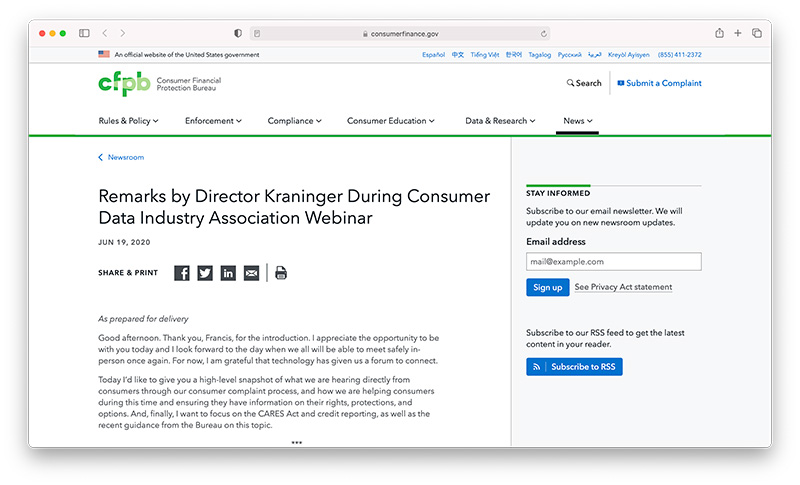Select the News menu item
The width and height of the screenshot is (800, 485).
tap(578, 121)
